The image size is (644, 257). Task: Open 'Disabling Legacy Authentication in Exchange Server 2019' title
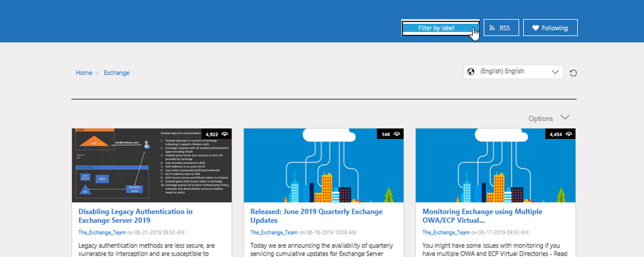[135, 216]
